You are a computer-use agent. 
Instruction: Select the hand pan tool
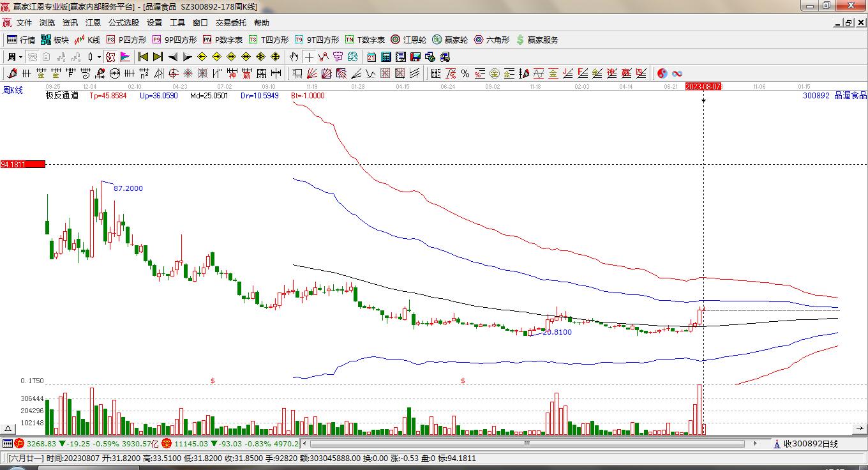[x=294, y=57]
